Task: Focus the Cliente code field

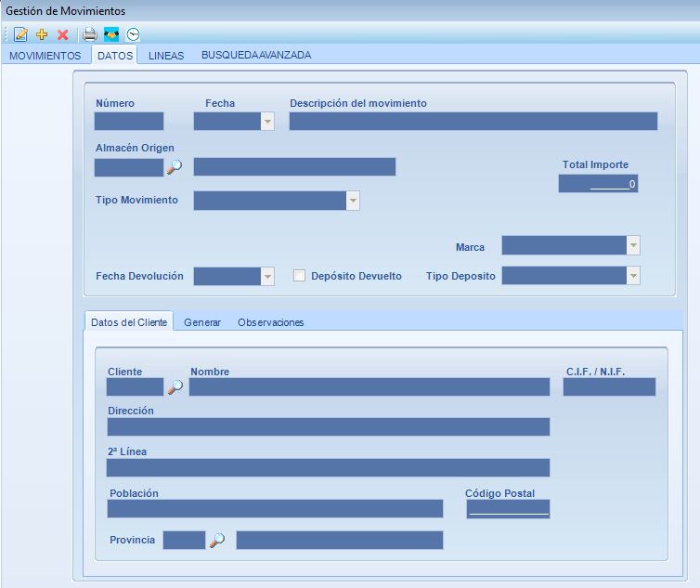Action: point(136,386)
